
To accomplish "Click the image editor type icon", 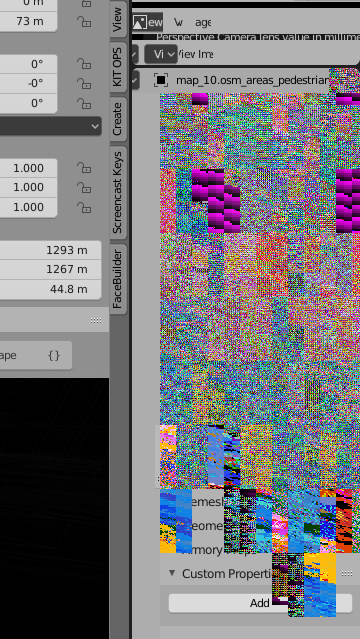I will (x=140, y=22).
